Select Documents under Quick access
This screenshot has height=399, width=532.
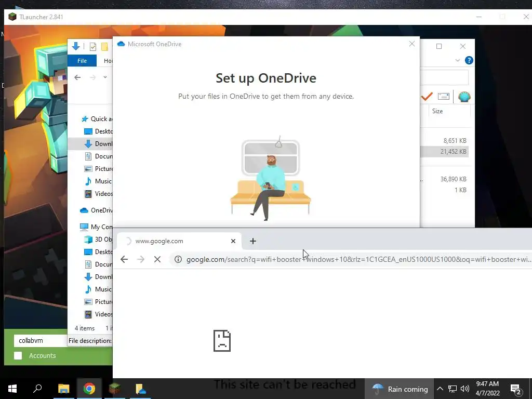(x=98, y=156)
